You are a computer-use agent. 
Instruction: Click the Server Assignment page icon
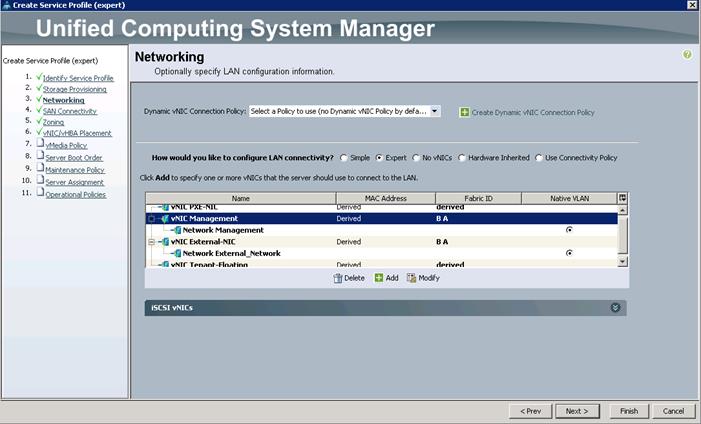(x=40, y=180)
